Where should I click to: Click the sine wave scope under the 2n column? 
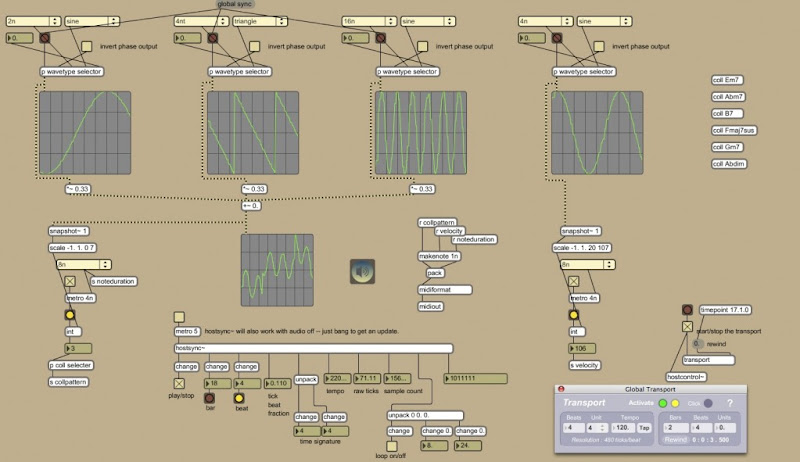point(85,133)
